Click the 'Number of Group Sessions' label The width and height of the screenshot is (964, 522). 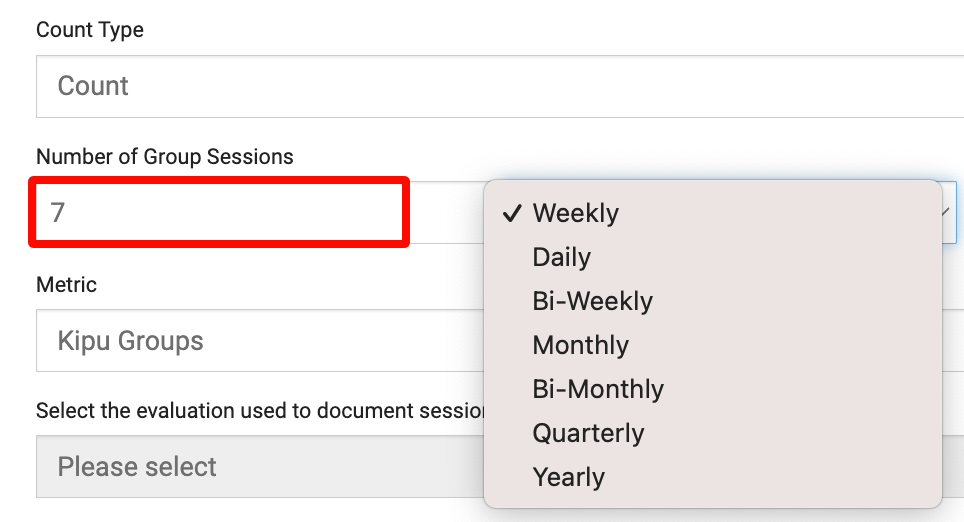165,156
